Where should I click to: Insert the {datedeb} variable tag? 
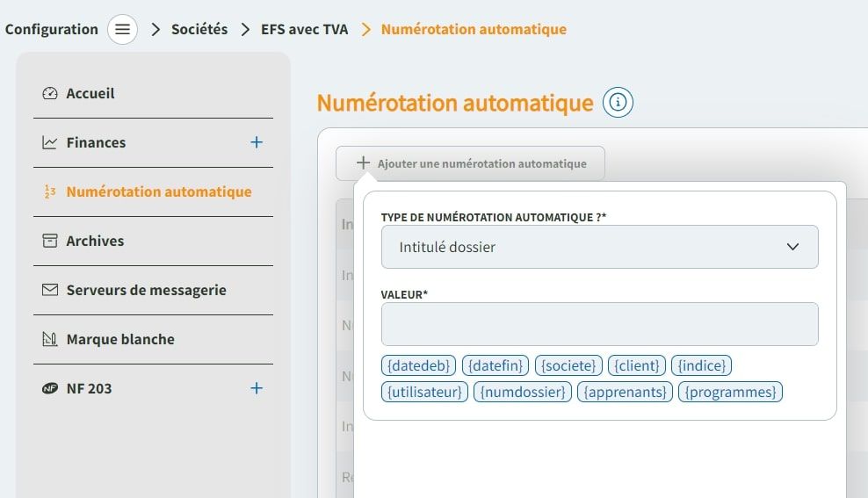pos(419,365)
